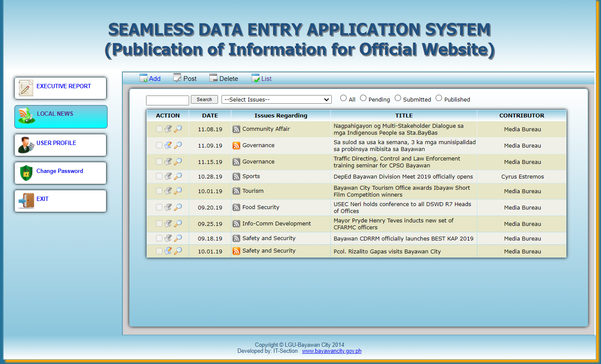Open the www.bayawancity.gov.ph link
This screenshot has width=601, height=364.
[332, 351]
